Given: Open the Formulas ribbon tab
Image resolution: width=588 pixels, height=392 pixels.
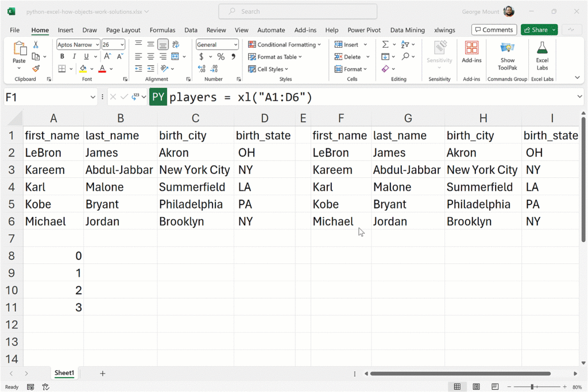Looking at the screenshot, I should pyautogui.click(x=163, y=30).
